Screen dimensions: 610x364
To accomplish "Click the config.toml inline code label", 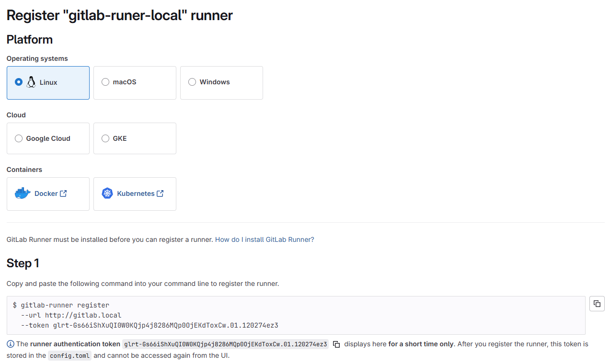I will coord(69,356).
